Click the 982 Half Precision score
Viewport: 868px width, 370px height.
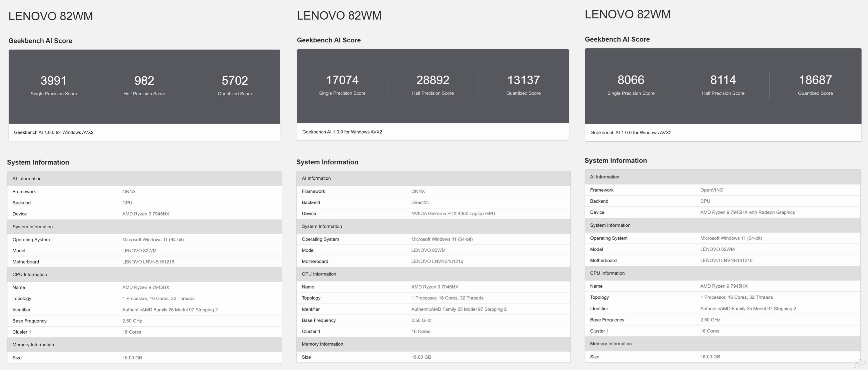144,80
